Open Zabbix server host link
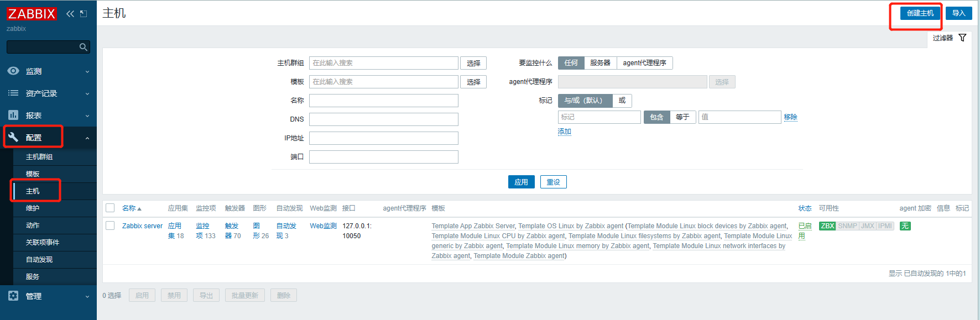This screenshot has width=980, height=320. pos(142,226)
